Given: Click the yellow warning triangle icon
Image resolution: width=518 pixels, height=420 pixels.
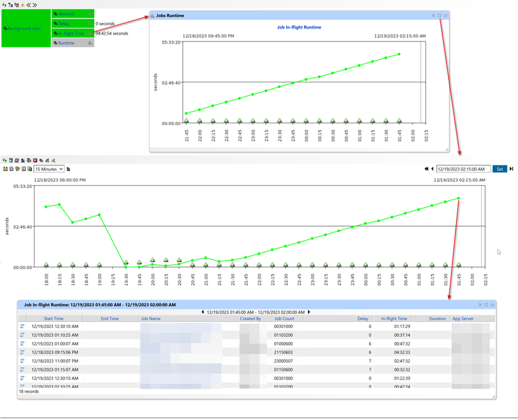Looking at the screenshot, I should (x=22, y=5).
